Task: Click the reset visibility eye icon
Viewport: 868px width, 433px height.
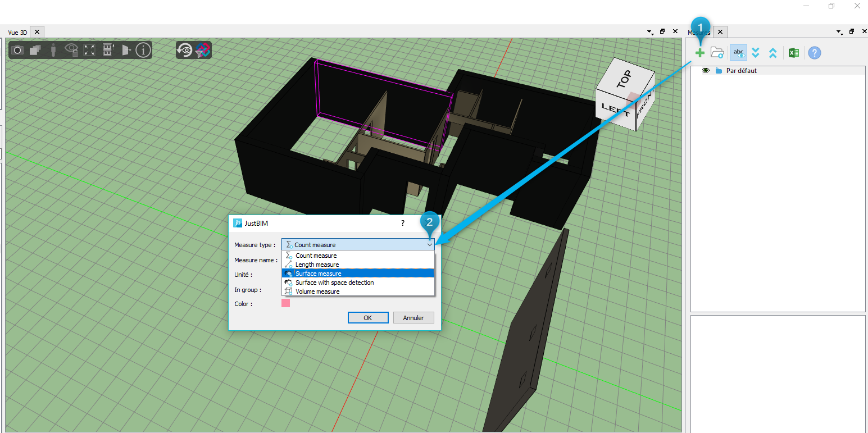Action: pos(184,51)
